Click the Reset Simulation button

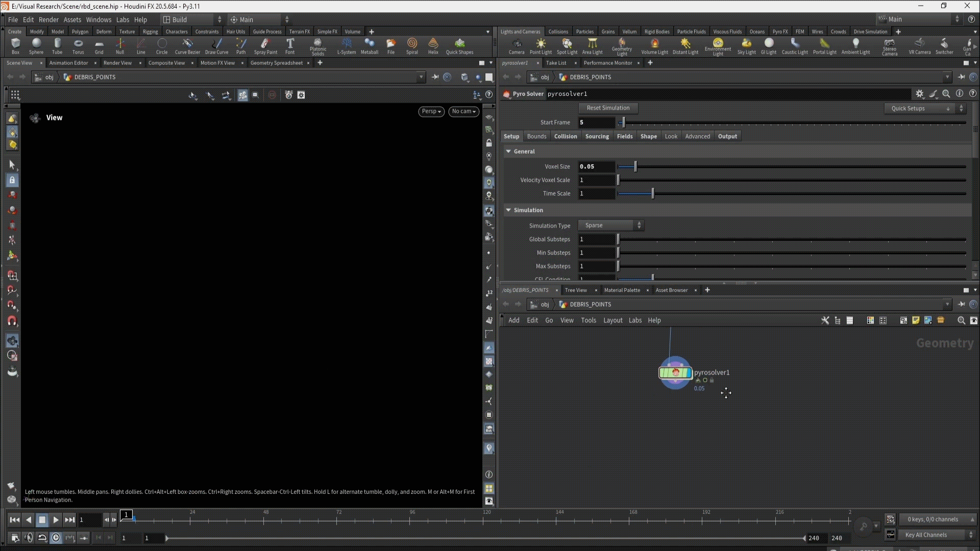pyautogui.click(x=608, y=108)
